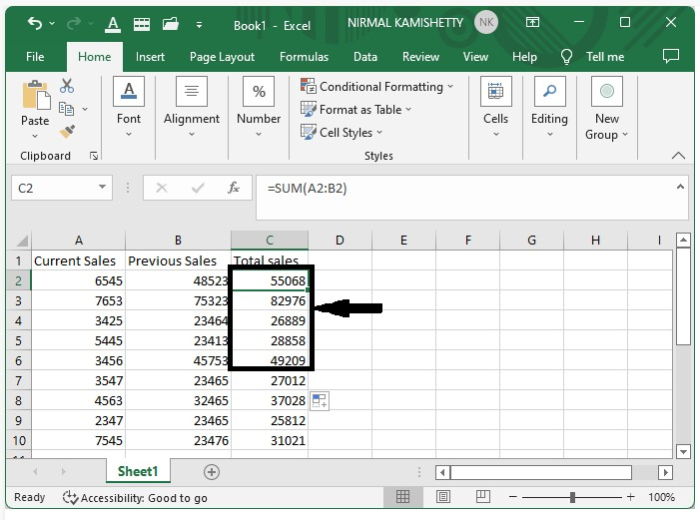Screen dimensions: 700x520
Task: Click the Auto Fill Options icon
Action: pos(319,401)
